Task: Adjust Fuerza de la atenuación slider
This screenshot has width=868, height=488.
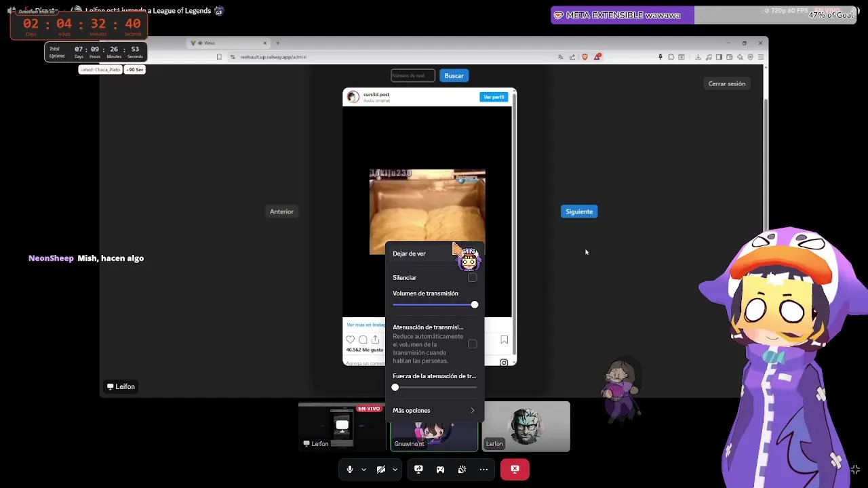Action: (434, 387)
